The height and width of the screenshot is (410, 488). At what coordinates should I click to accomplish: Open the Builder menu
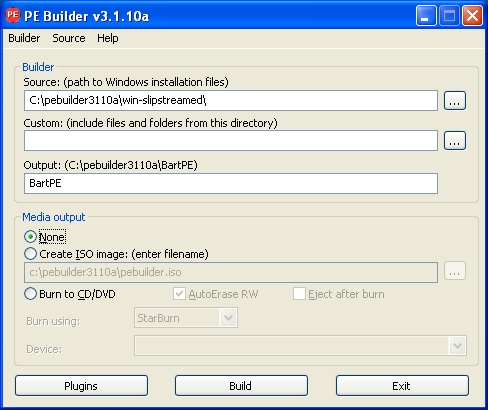[24, 38]
